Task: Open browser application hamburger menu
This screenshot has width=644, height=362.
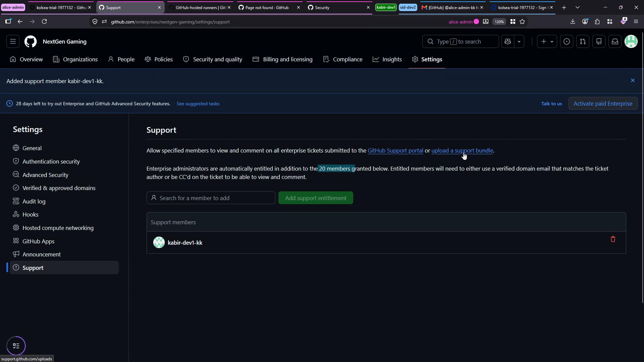Action: (x=636, y=21)
